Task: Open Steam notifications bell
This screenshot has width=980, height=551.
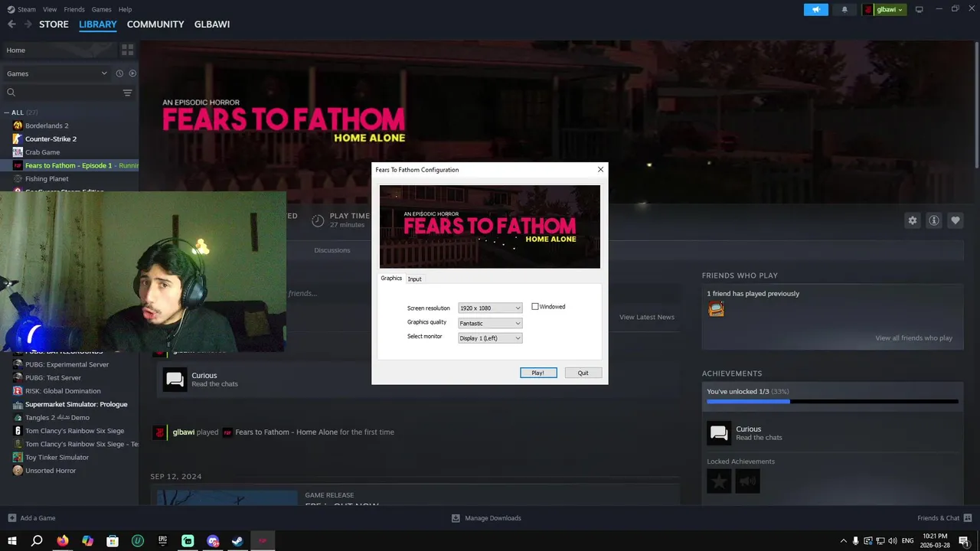Action: coord(844,9)
